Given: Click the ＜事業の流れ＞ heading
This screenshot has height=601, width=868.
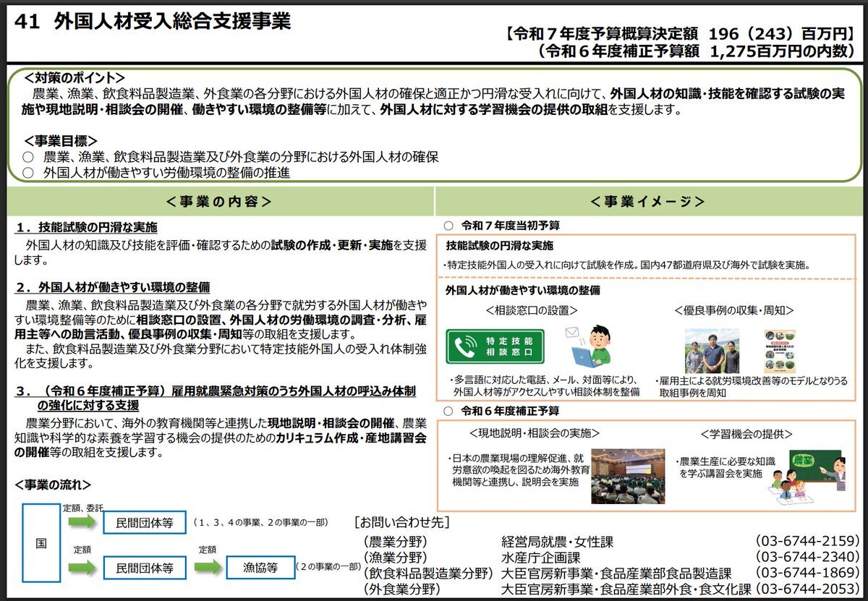Looking at the screenshot, I should click(x=54, y=484).
